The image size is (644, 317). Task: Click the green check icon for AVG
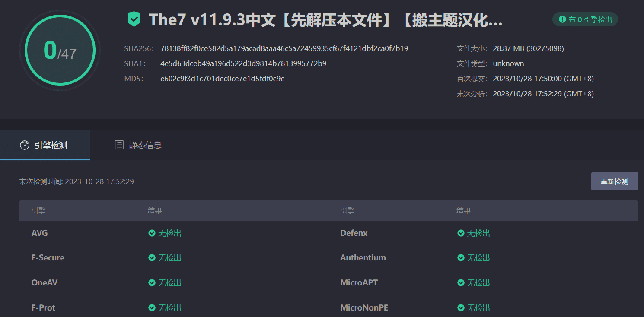click(x=152, y=233)
